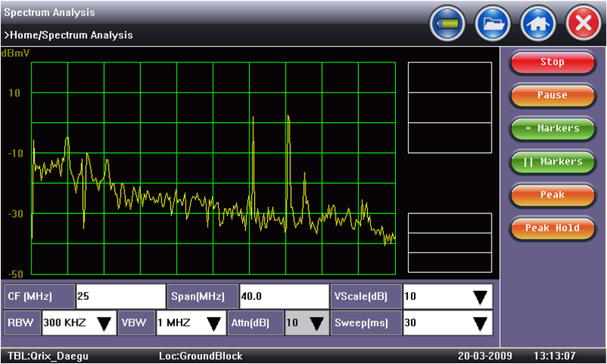The image size is (607, 364).
Task: Edit the Span(MHz) value 40.0
Action: (x=284, y=297)
